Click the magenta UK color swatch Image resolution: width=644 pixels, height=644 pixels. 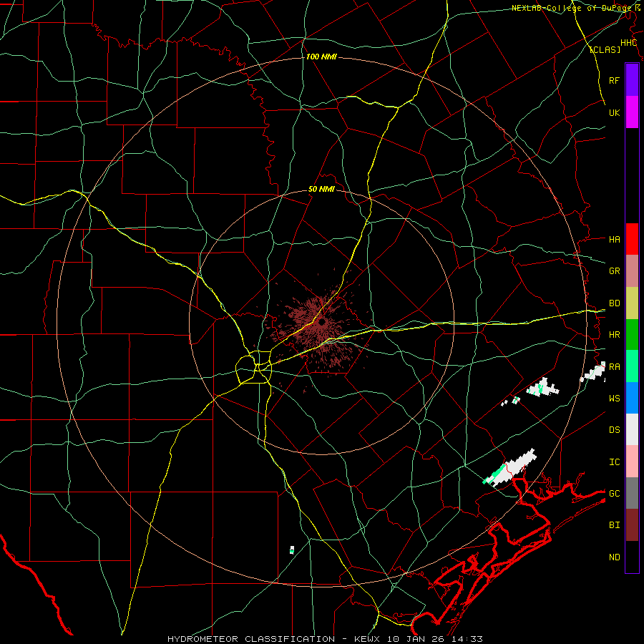[632, 112]
